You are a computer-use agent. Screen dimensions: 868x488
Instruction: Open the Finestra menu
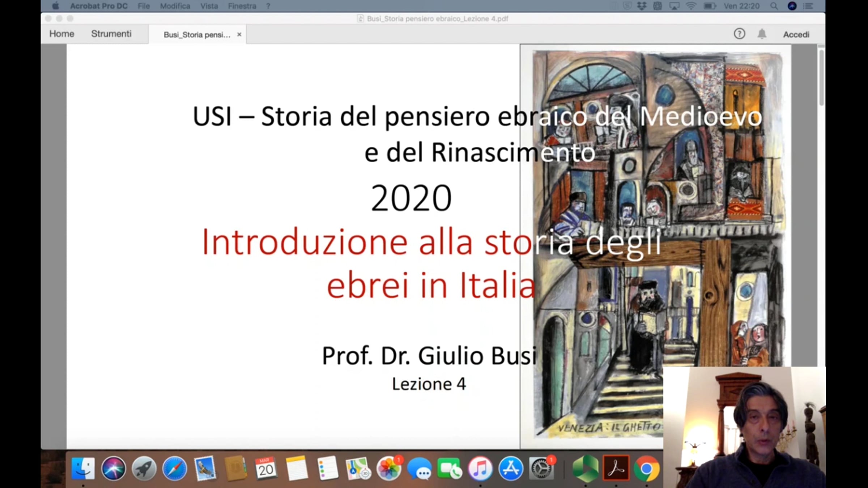242,6
